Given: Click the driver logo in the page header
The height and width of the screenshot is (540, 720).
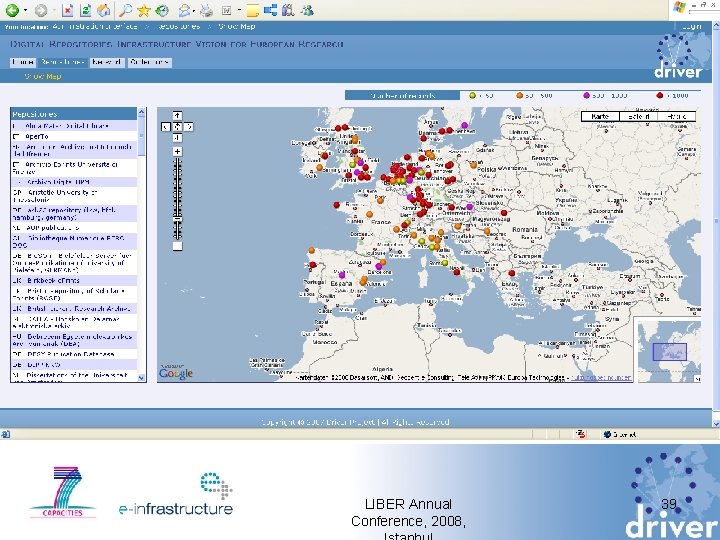Looking at the screenshot, I should pyautogui.click(x=678, y=56).
